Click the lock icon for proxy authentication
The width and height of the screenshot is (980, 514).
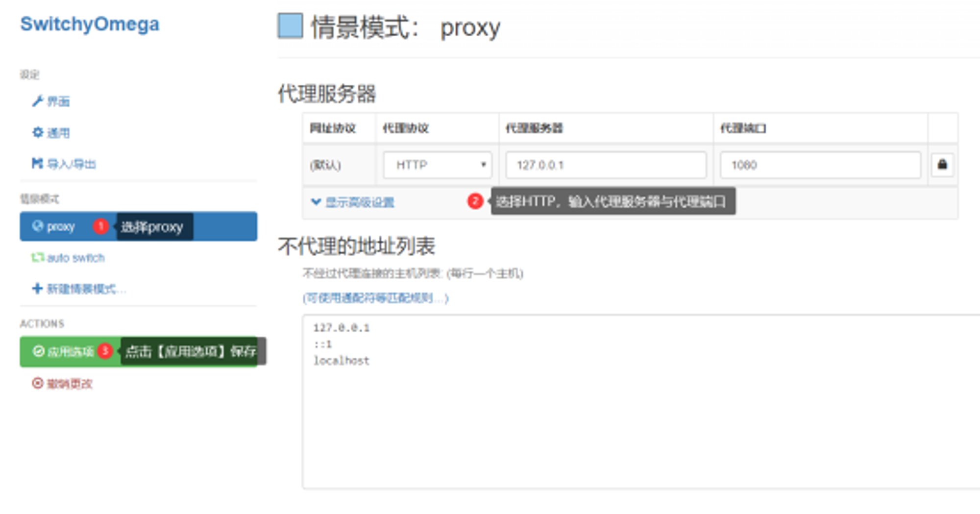(x=942, y=165)
